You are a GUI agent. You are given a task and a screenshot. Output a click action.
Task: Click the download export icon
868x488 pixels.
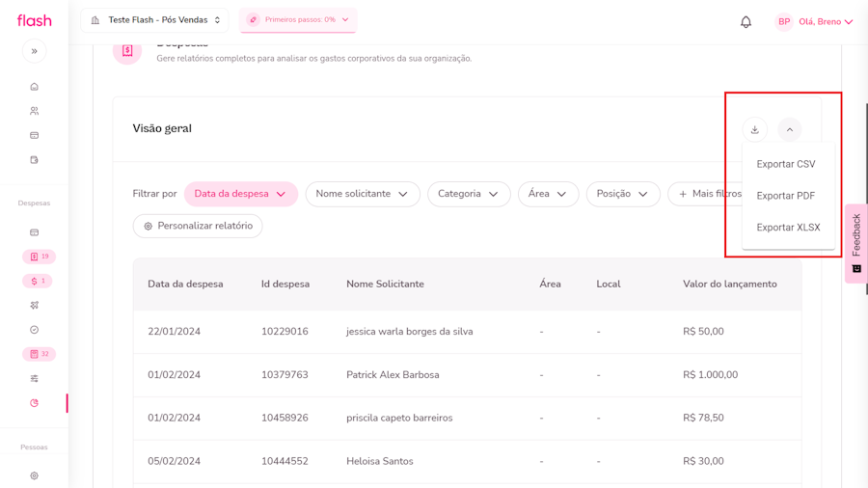[755, 129]
